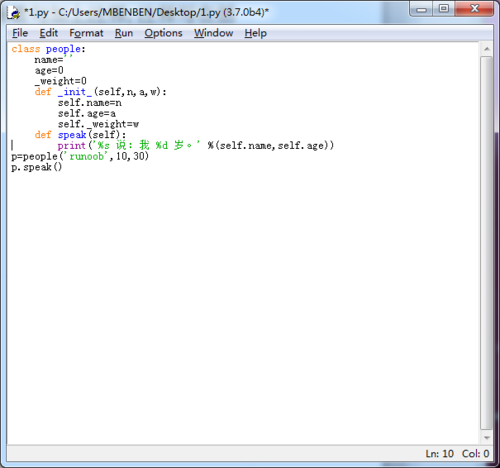This screenshot has height=468, width=500.
Task: Close the 1.py editor window
Action: pos(474,9)
